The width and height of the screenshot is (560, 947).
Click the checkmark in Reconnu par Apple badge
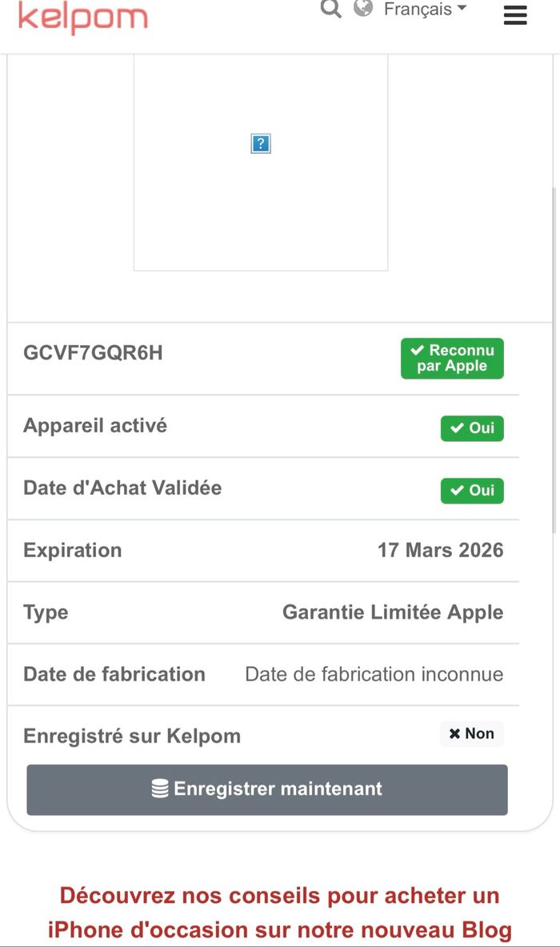(417, 351)
